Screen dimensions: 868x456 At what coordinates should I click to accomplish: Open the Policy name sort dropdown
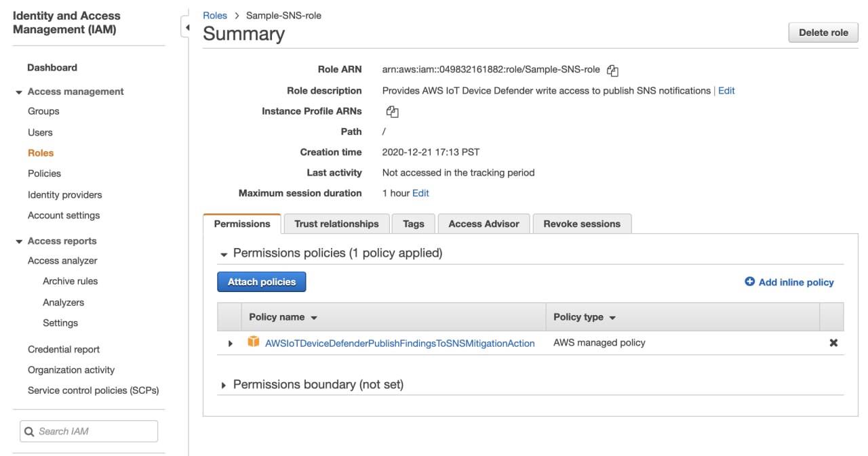point(313,316)
